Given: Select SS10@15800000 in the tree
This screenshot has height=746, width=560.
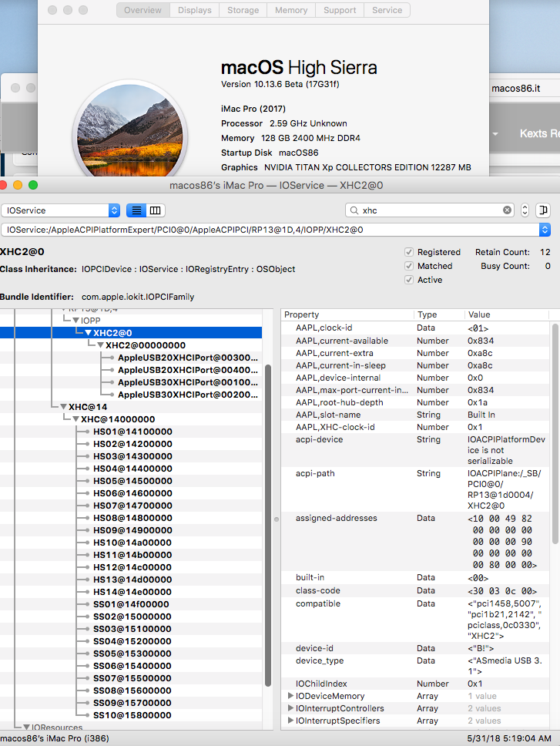Looking at the screenshot, I should (x=132, y=715).
